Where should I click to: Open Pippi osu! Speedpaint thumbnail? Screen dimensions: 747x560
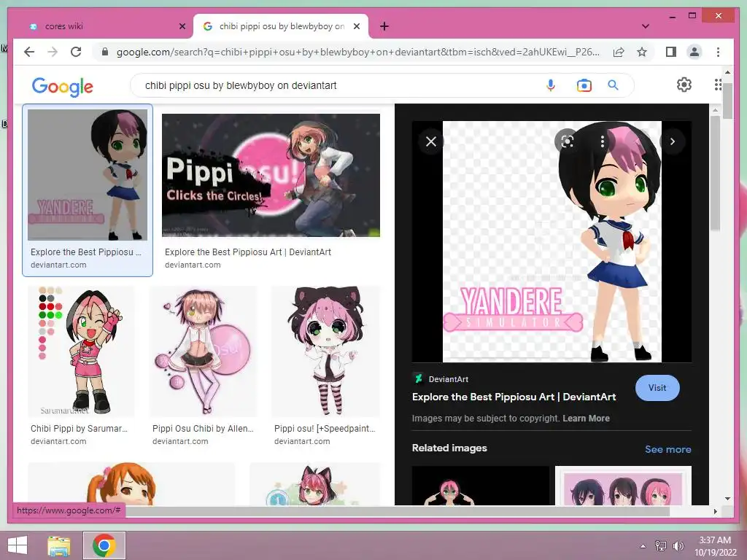325,351
